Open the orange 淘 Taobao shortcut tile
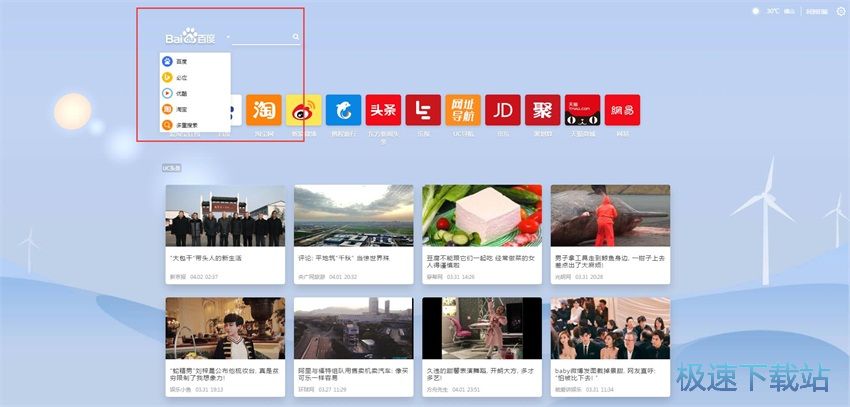Screen dimensions: 850x407 click(263, 110)
